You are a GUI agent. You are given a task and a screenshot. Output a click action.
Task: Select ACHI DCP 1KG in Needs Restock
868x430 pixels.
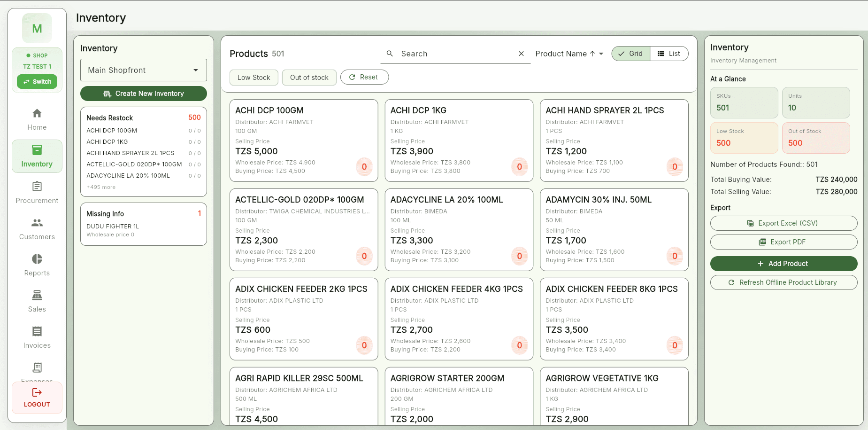click(x=144, y=142)
